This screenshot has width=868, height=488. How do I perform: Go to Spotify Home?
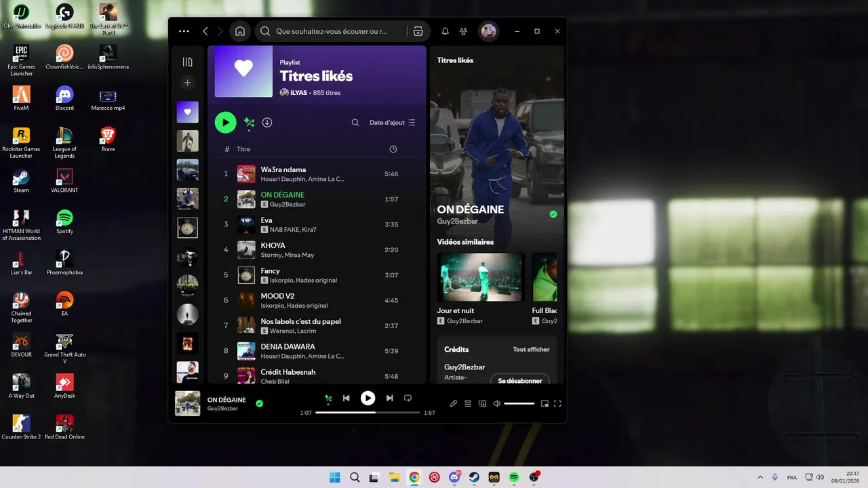tap(239, 31)
